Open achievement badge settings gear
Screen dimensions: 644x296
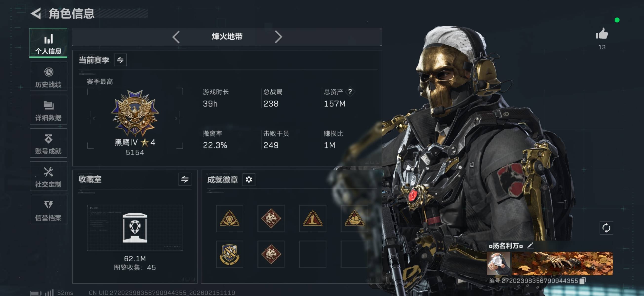(249, 180)
